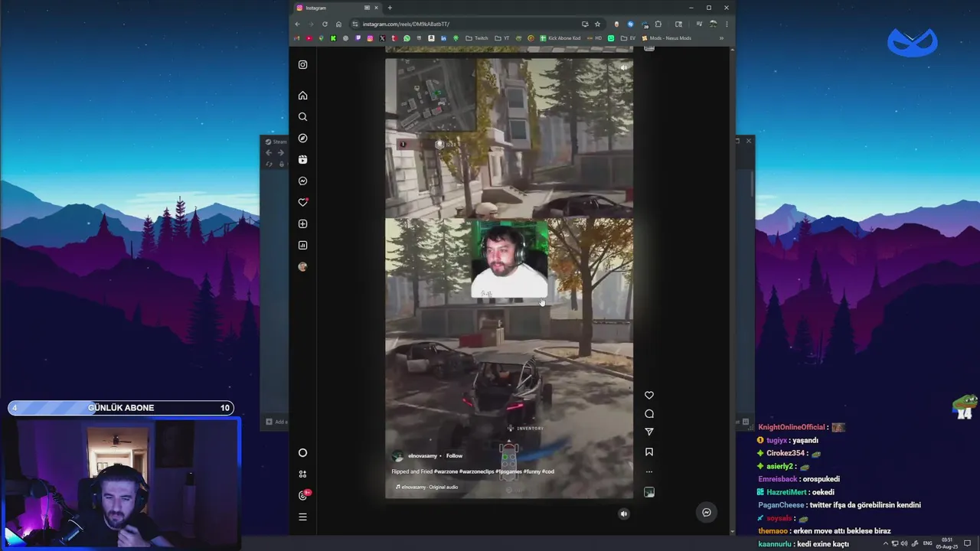Click browser Back arrow
The width and height of the screenshot is (980, 551).
(x=297, y=24)
